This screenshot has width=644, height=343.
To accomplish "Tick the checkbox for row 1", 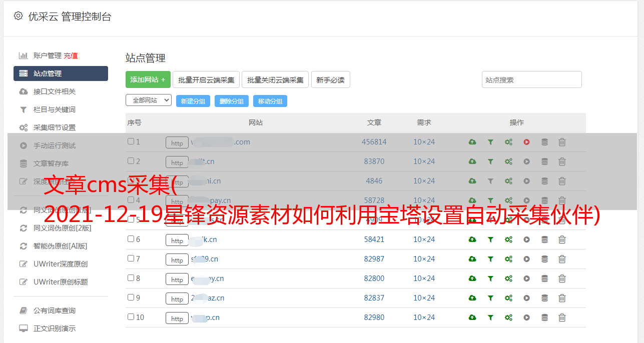I will [x=131, y=141].
